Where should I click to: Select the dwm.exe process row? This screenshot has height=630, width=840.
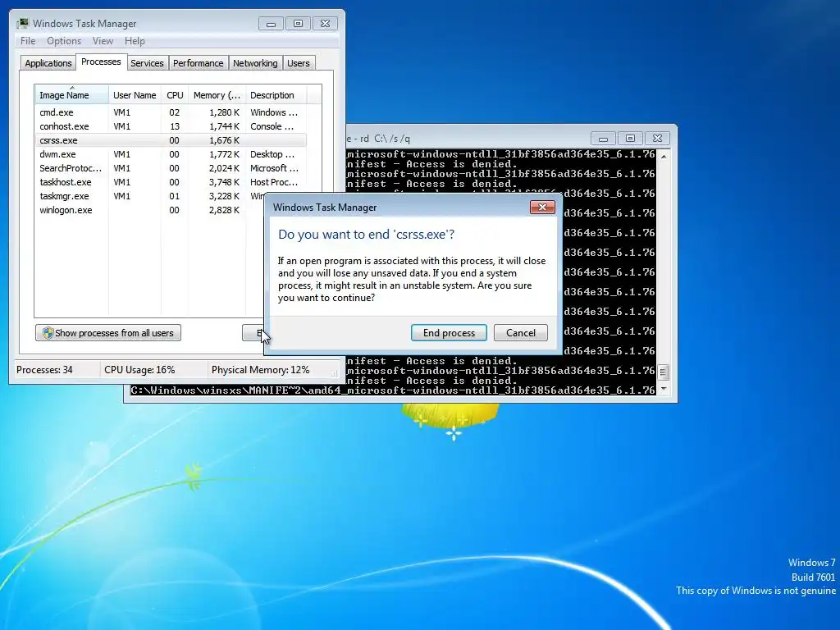tap(171, 154)
